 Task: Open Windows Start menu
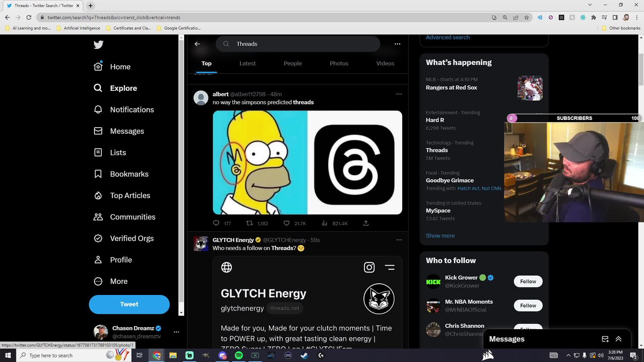8,355
